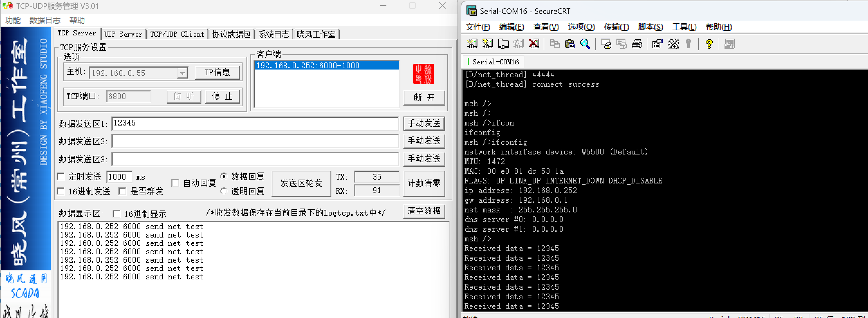Screen dimensions: 868x318
Task: Click the 'connect success' line in the terminal
Action: point(532,84)
